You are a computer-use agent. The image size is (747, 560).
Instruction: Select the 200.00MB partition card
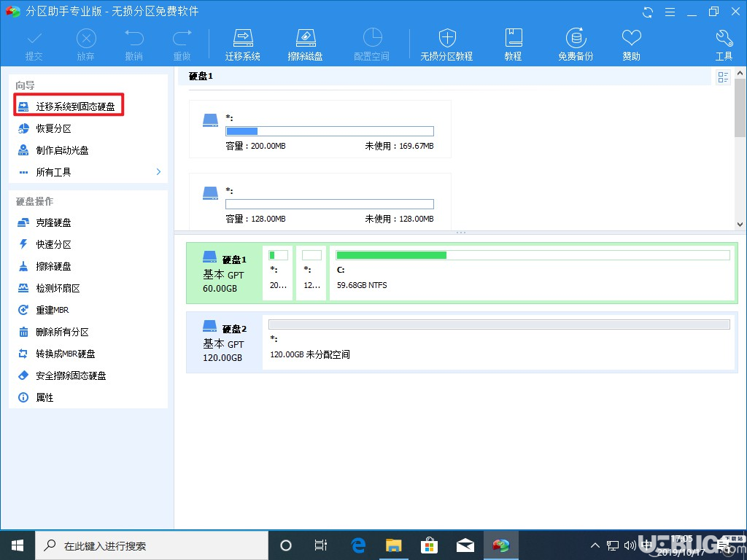coord(320,128)
